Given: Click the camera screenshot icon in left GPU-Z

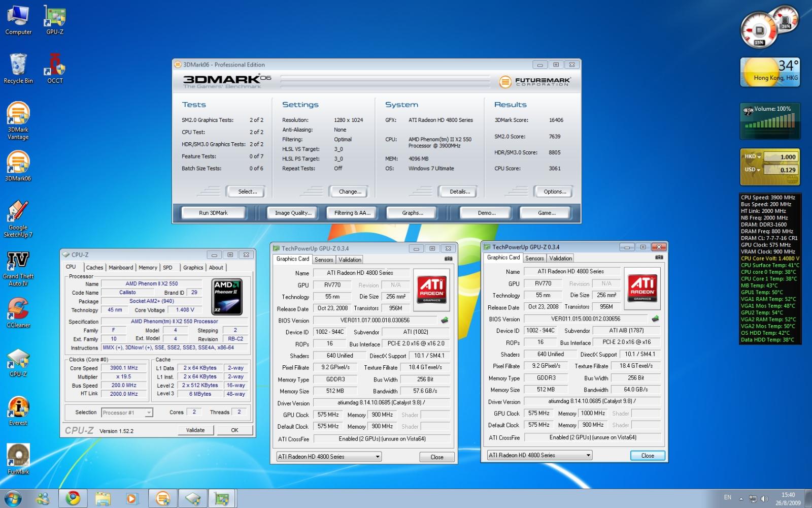Looking at the screenshot, I should point(448,259).
